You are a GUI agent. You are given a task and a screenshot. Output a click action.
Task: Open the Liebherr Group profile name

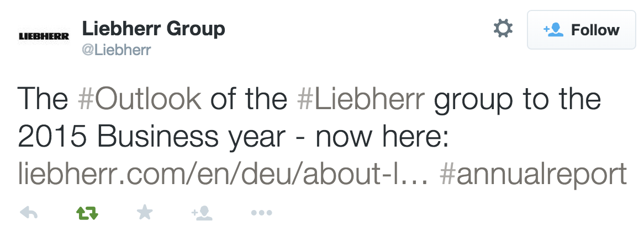153,28
